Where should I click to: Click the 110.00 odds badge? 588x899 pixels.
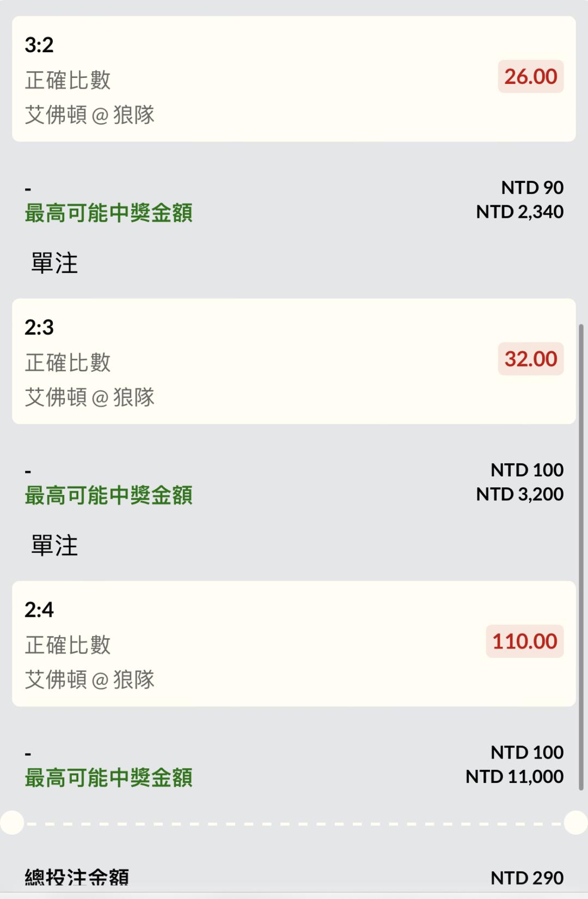tap(524, 641)
